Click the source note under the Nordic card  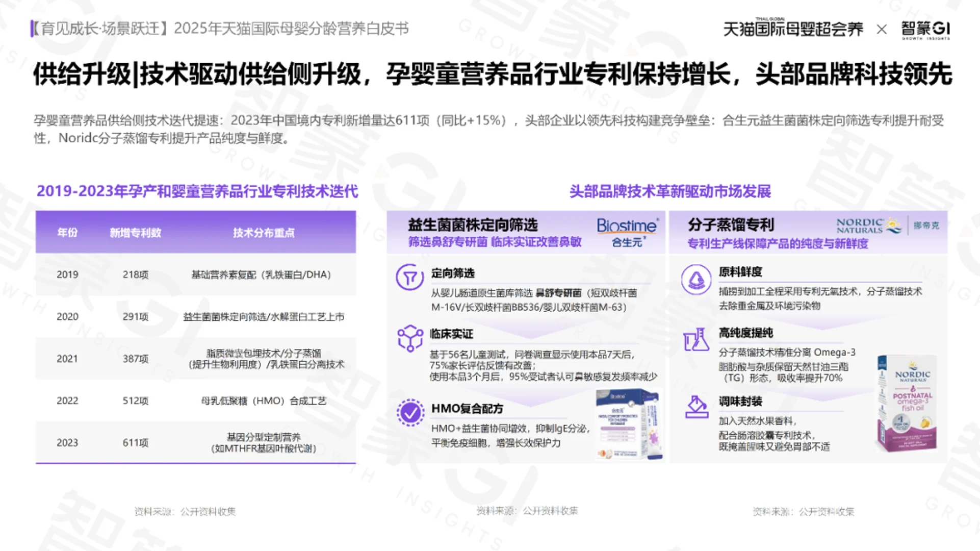(x=804, y=511)
